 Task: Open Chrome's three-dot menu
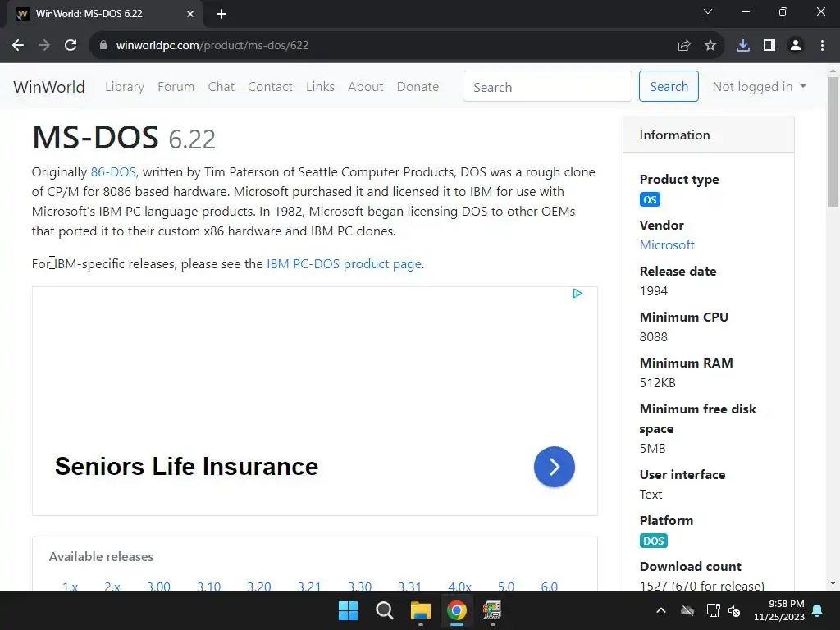tap(822, 46)
